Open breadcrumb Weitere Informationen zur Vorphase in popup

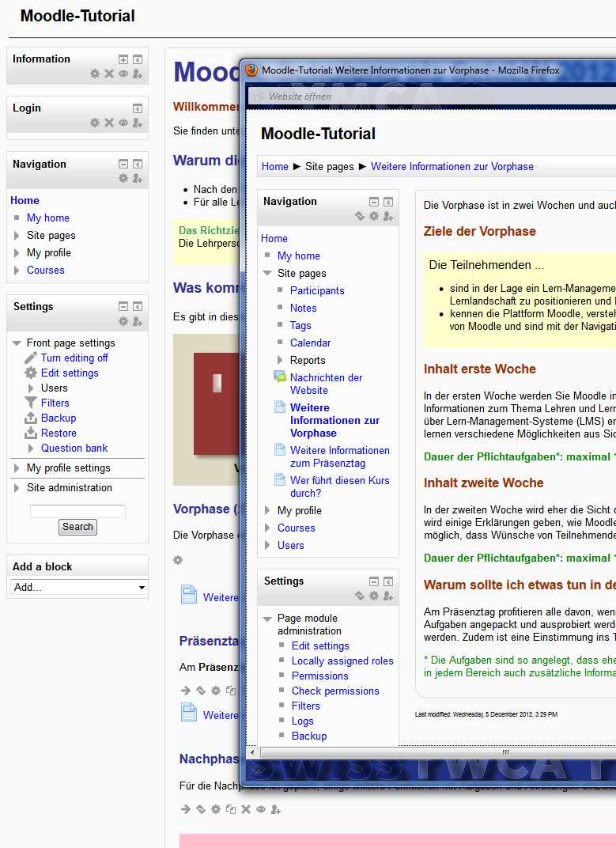452,167
